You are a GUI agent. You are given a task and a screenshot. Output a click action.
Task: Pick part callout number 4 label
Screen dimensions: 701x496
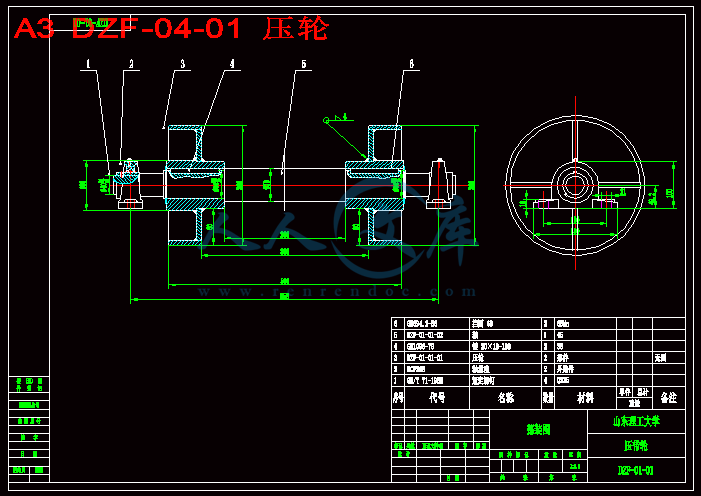(232, 64)
